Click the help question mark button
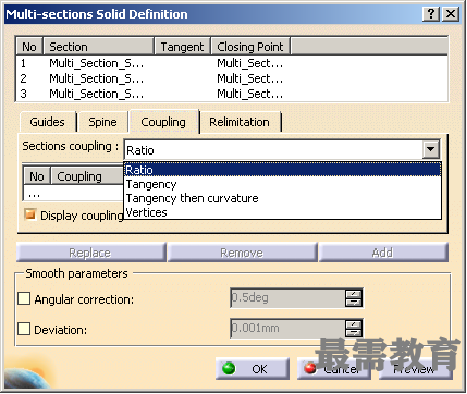467x394 pixels. (431, 14)
